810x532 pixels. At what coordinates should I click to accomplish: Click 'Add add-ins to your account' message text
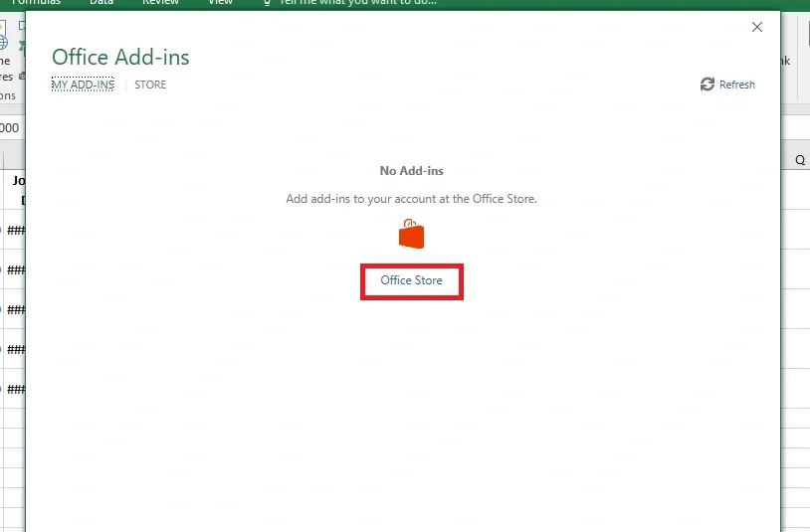(x=411, y=199)
